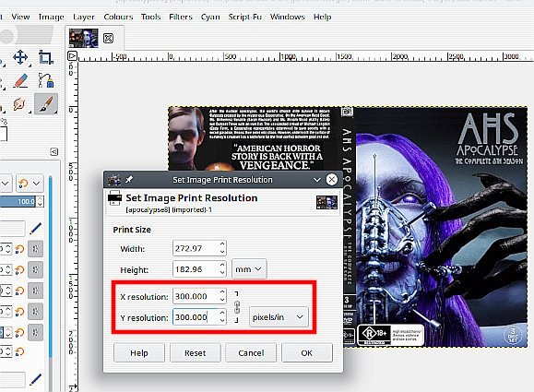Click the GIMP mascot icon in dialog title bar

(114, 180)
